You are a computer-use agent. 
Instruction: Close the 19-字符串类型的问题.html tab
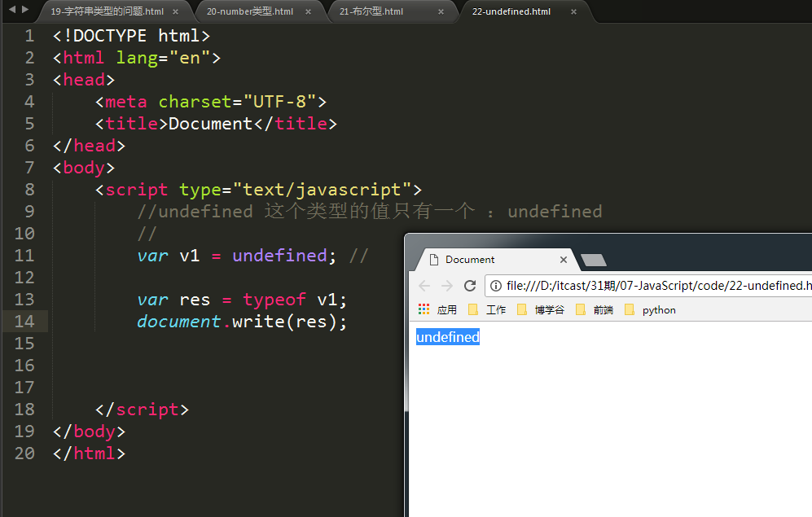pos(176,12)
